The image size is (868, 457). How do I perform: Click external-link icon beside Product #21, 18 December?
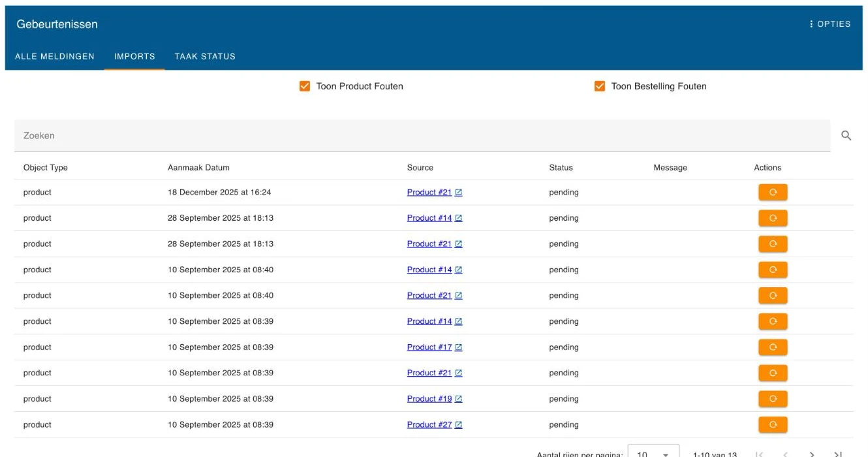coord(459,193)
